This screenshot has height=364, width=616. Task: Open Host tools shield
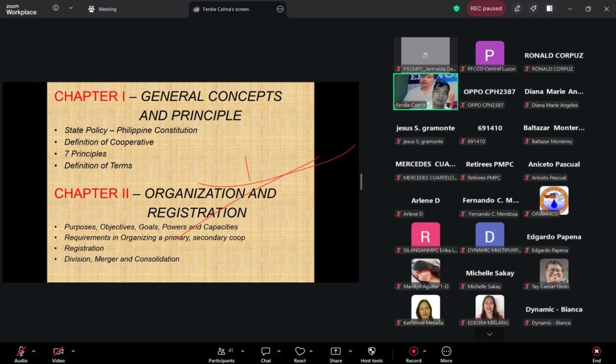tap(371, 351)
